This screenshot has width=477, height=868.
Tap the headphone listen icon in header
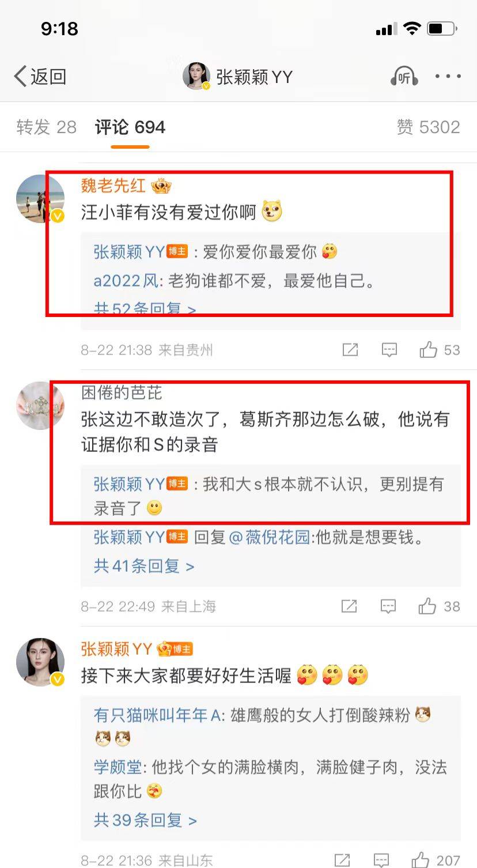pos(404,76)
